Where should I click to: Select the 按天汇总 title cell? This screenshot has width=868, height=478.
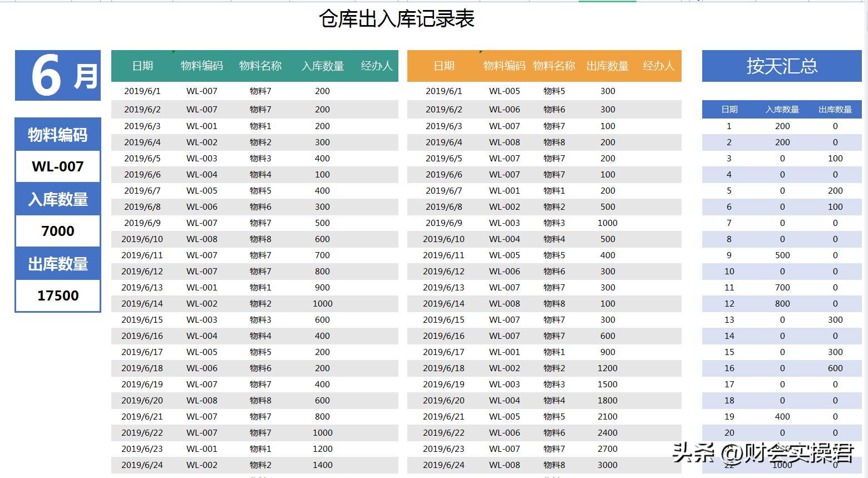[781, 66]
